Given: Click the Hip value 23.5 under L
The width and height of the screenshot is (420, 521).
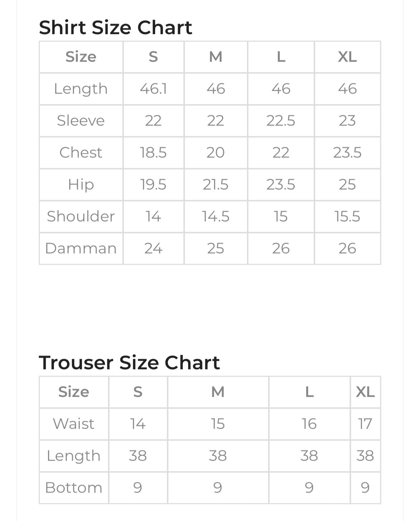Looking at the screenshot, I should coord(281,184).
